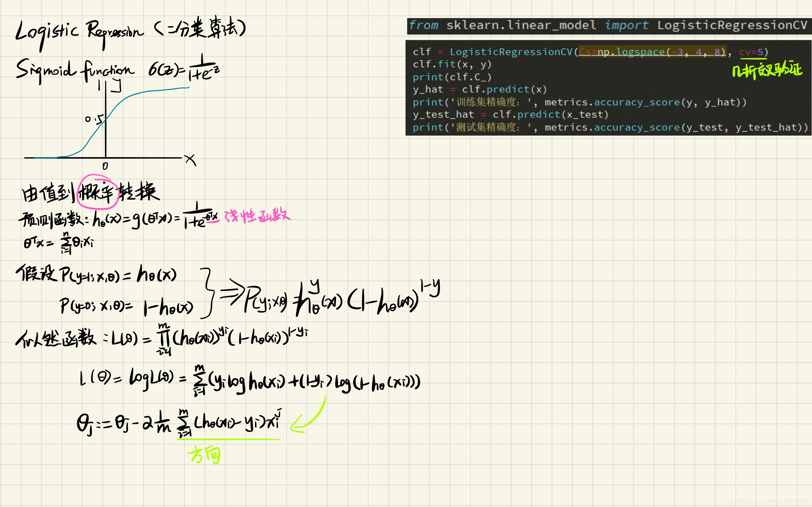Click the pink-circled '概率' word
Viewport: 812px width, 507px height.
point(97,192)
